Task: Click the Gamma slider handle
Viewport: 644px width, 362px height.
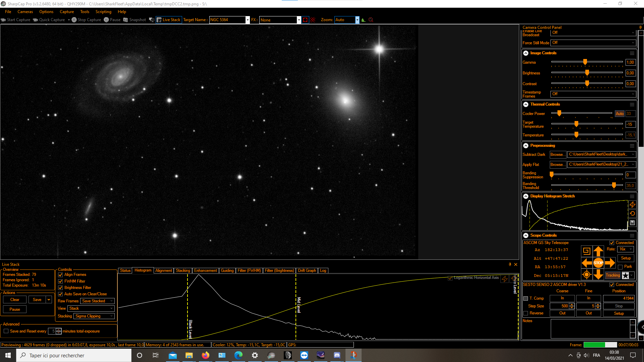Action: tap(585, 62)
